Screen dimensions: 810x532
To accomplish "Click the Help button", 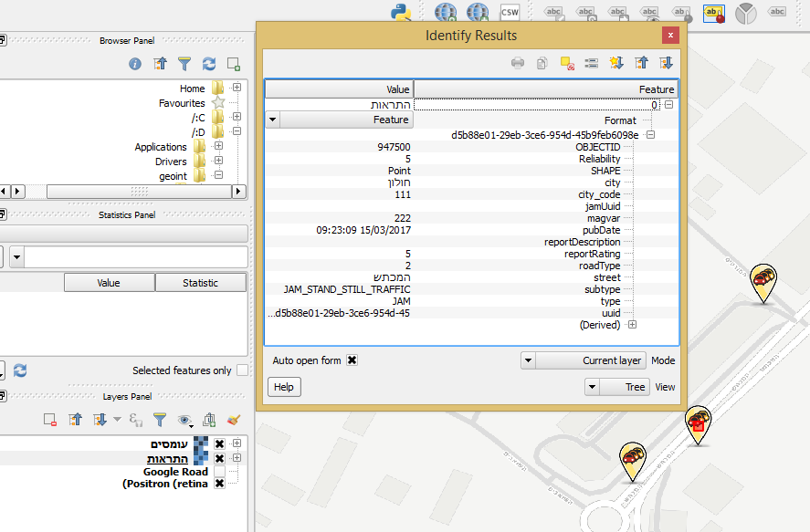I will tap(284, 387).
